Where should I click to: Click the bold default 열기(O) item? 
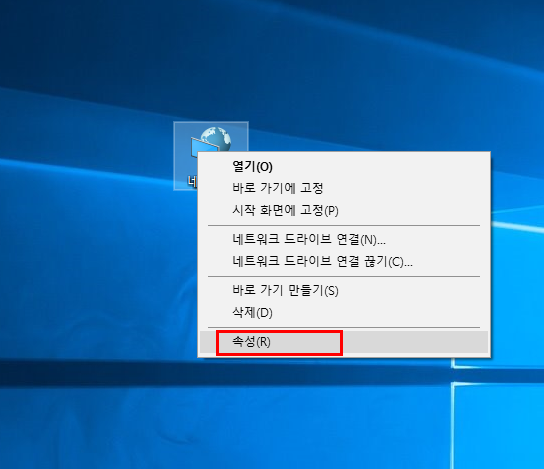(x=252, y=167)
